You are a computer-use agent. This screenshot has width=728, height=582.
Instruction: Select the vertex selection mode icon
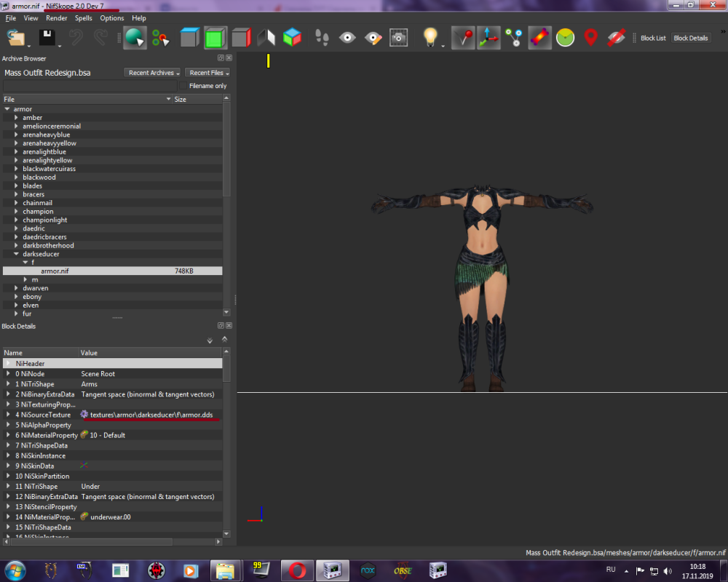(x=161, y=38)
